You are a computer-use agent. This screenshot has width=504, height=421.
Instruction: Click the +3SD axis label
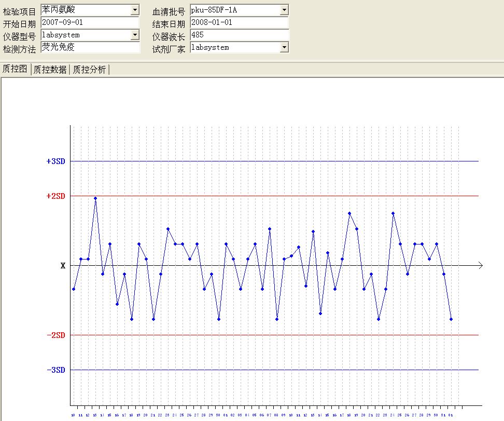[x=55, y=161]
